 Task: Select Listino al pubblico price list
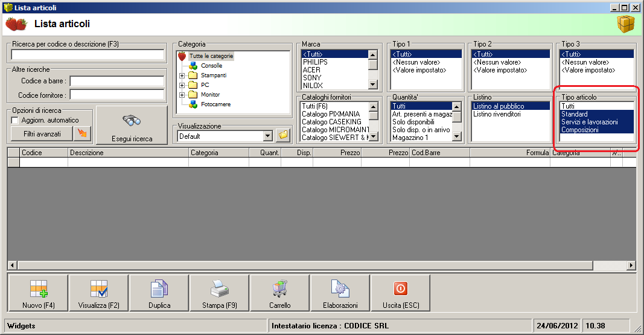511,106
